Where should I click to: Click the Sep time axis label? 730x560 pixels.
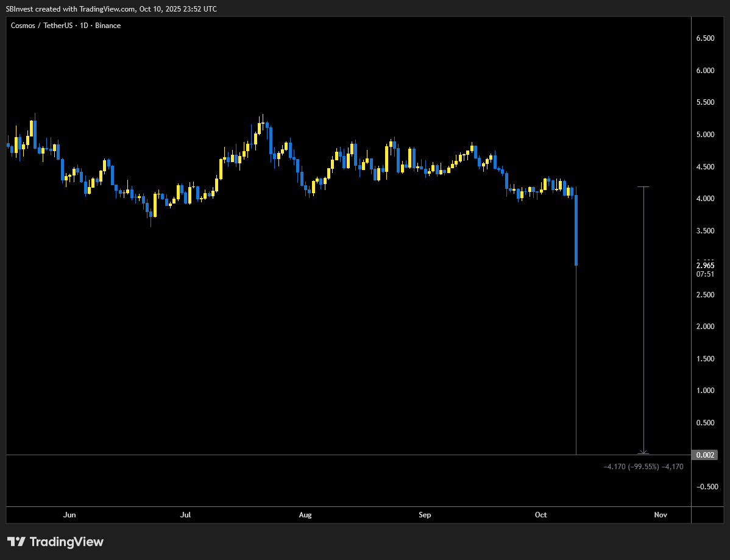coord(425,515)
